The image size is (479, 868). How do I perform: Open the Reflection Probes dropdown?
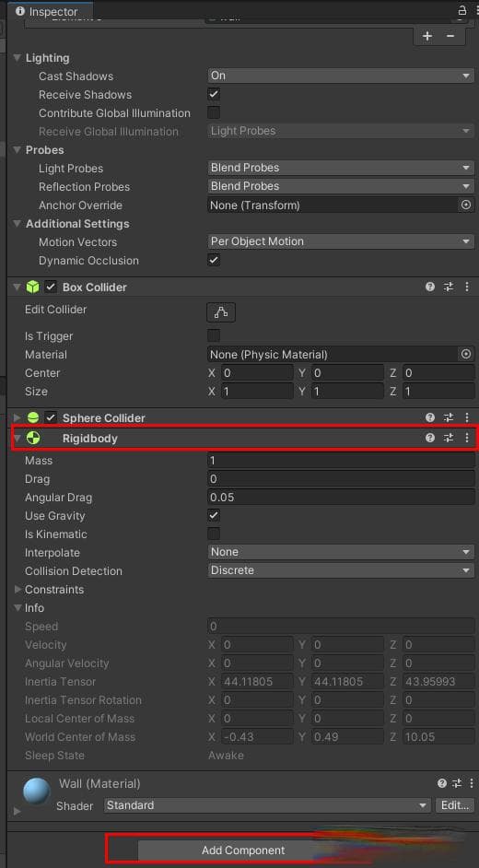click(x=341, y=186)
